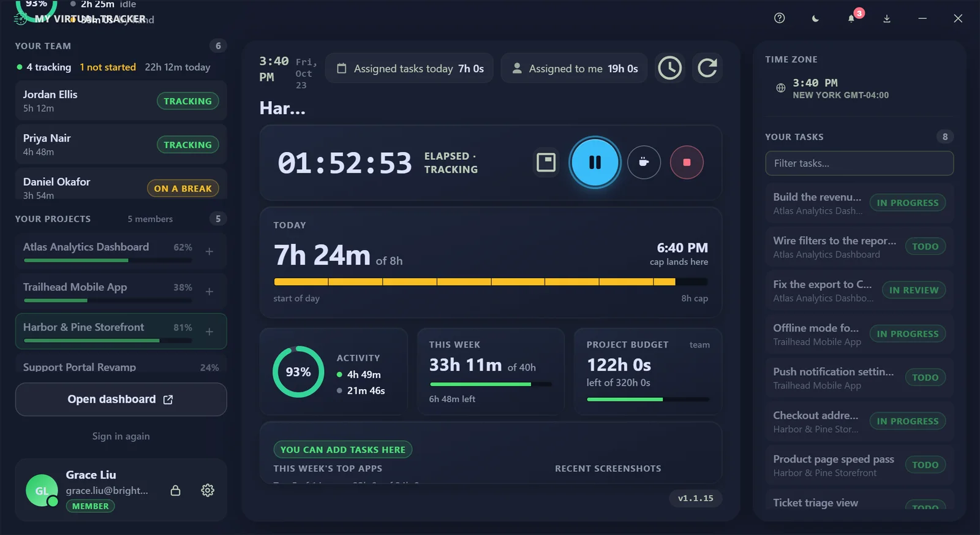Select Jordan Ellis team member card

(x=121, y=101)
